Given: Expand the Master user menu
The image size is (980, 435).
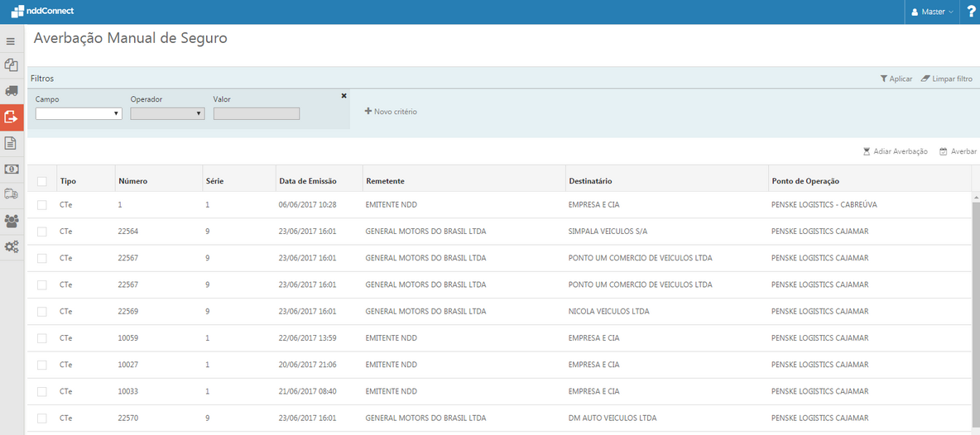Looking at the screenshot, I should (932, 12).
